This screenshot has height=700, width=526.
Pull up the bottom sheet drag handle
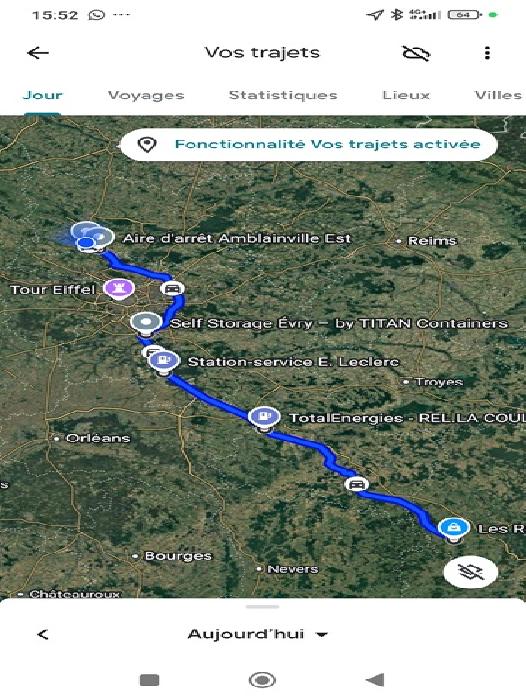pos(263,607)
